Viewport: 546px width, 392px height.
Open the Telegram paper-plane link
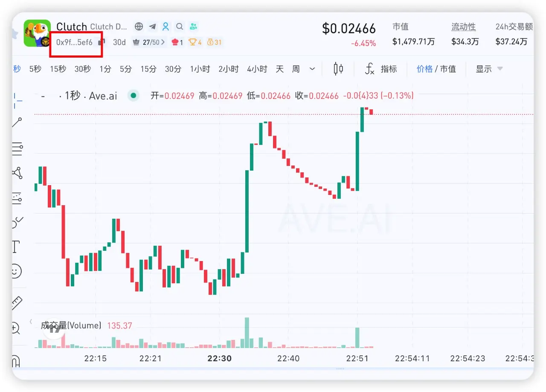pos(152,26)
